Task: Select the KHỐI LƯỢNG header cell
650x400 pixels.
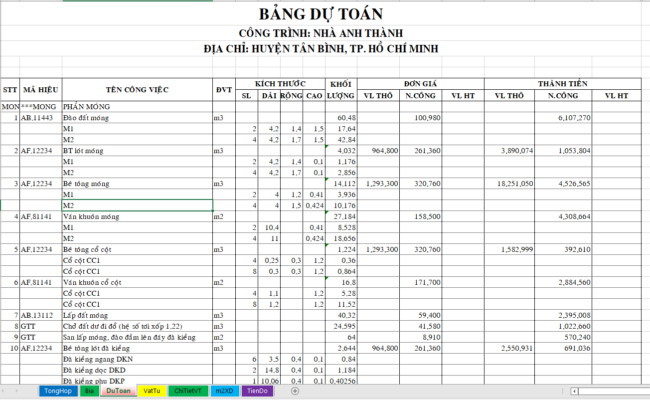Action: pyautogui.click(x=342, y=88)
